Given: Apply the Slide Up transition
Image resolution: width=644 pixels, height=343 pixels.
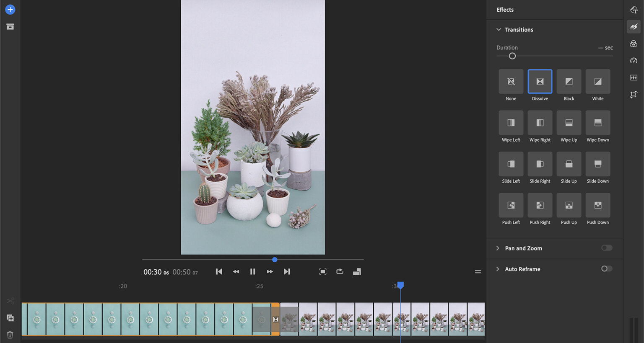Looking at the screenshot, I should coord(569,164).
